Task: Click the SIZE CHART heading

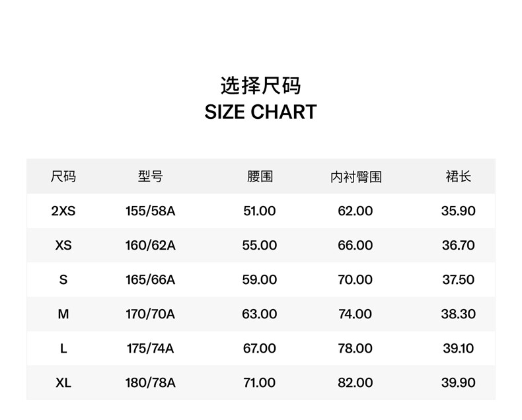Action: click(x=260, y=112)
